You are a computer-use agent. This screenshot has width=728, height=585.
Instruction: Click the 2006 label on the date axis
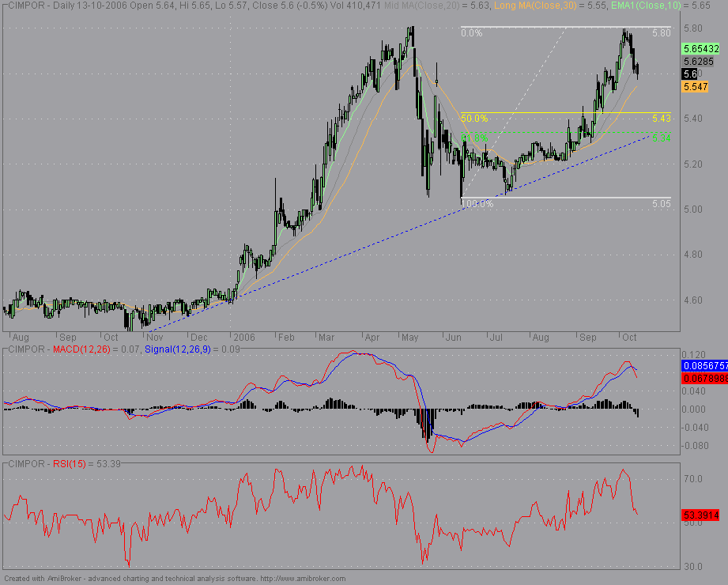tap(244, 338)
